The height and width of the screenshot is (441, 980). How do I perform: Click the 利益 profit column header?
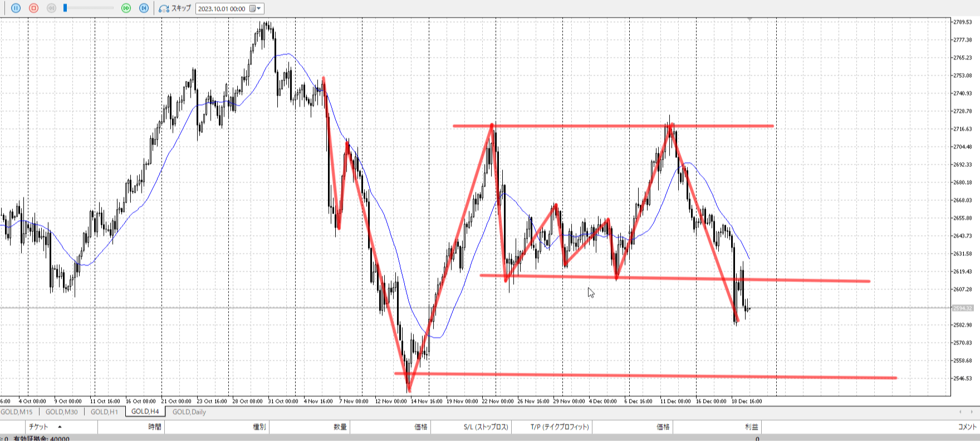coord(751,427)
